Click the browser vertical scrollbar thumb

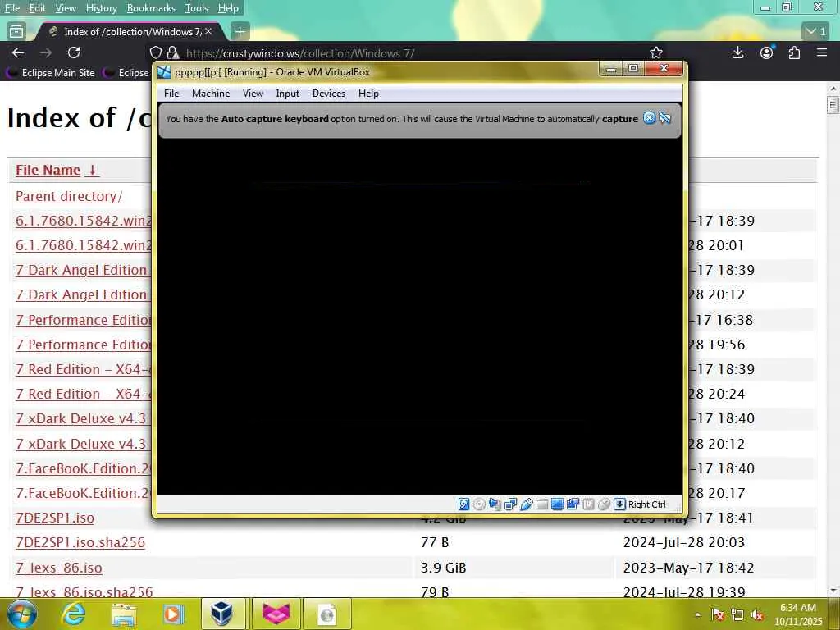(x=833, y=104)
